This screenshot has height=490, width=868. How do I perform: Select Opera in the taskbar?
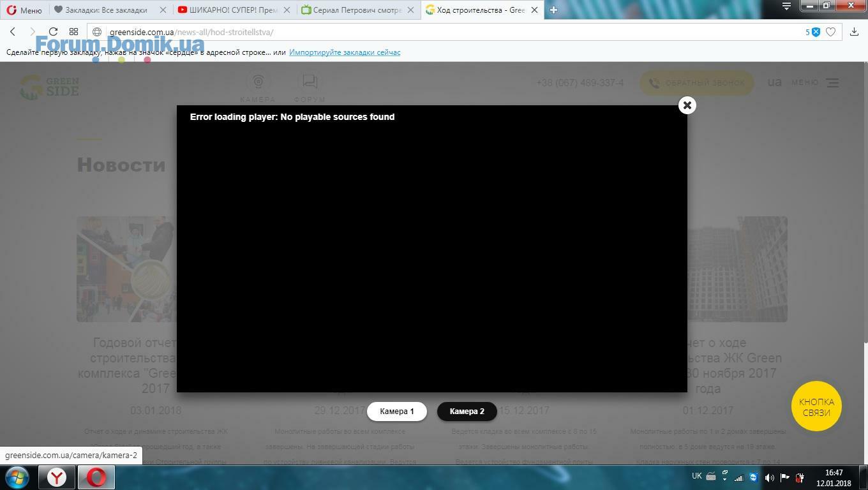(96, 477)
